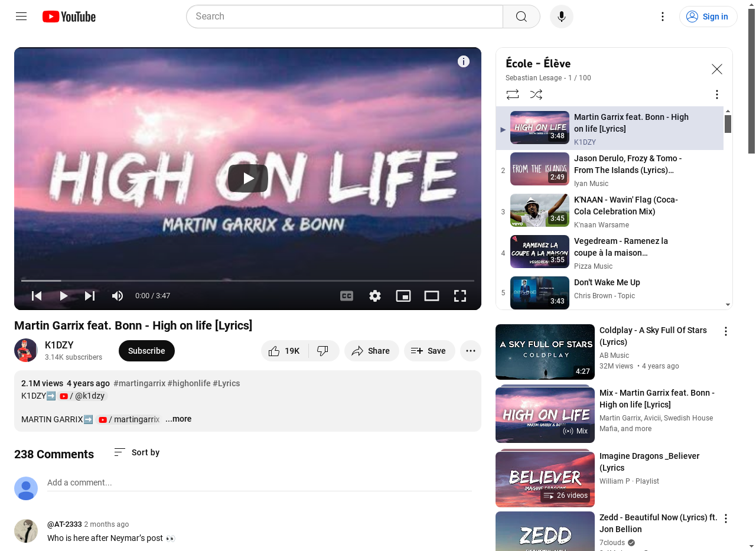Open options for A Sky Full Of Stars video
Viewport: 756px width, 551px height.
[726, 331]
